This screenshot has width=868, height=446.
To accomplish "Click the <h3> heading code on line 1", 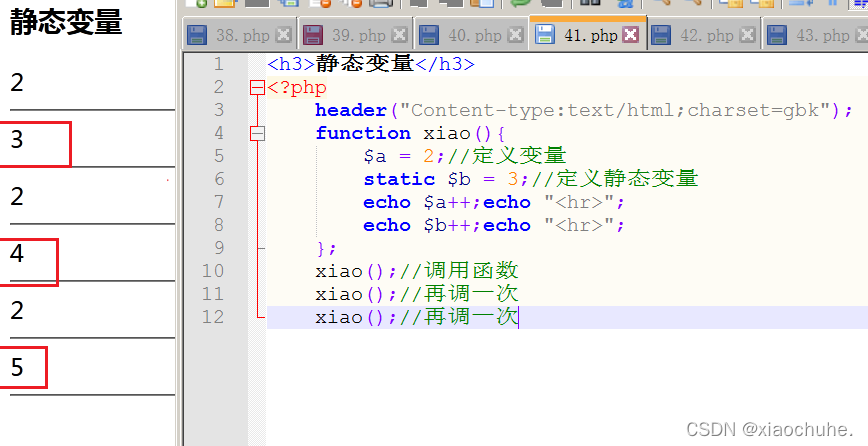I will pos(371,64).
